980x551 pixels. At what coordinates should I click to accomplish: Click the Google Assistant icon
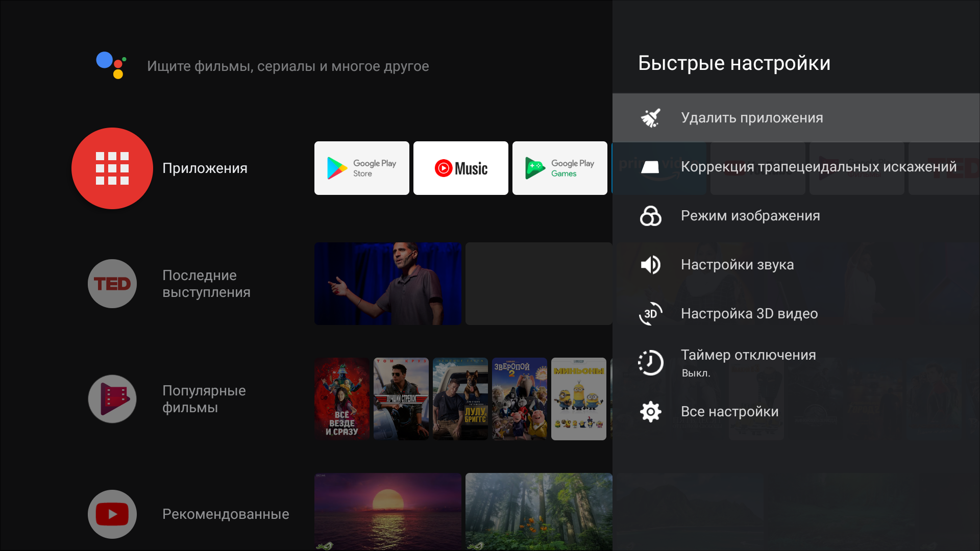coord(111,65)
